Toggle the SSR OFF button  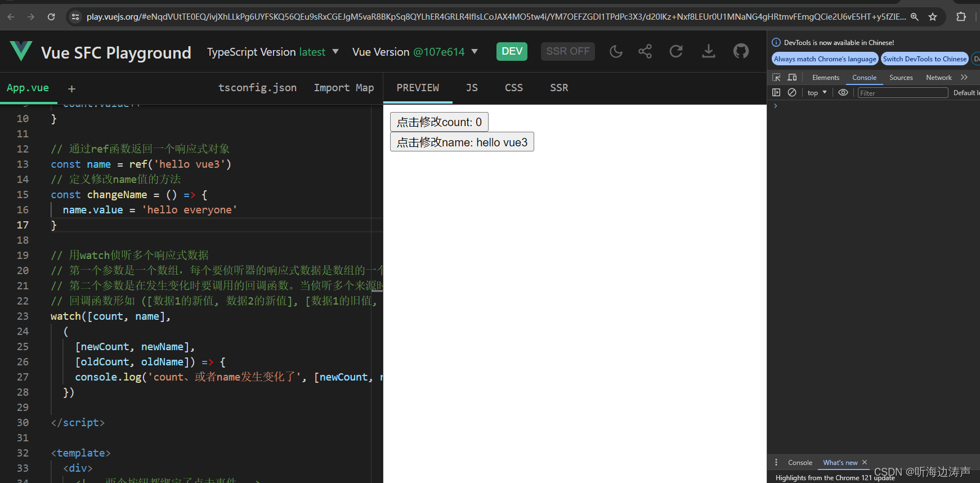[x=568, y=51]
